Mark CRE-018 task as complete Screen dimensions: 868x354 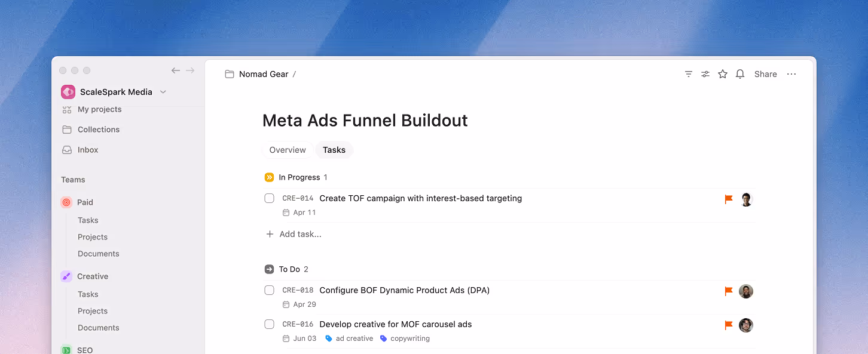click(270, 290)
